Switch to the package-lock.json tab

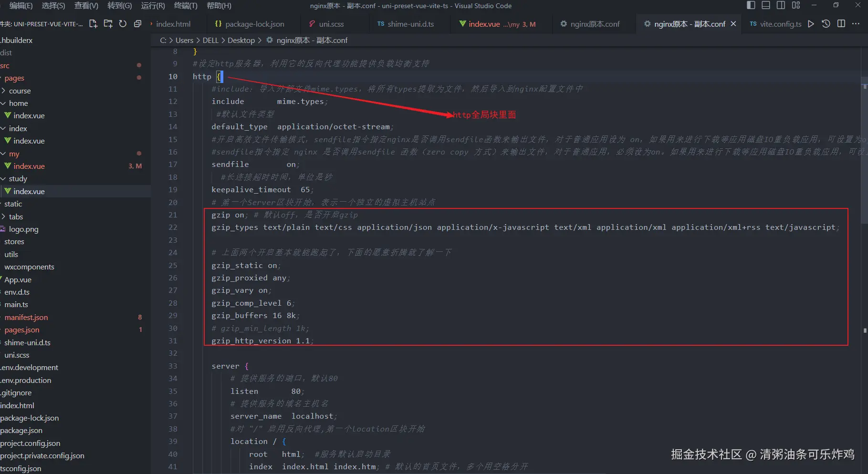[254, 24]
